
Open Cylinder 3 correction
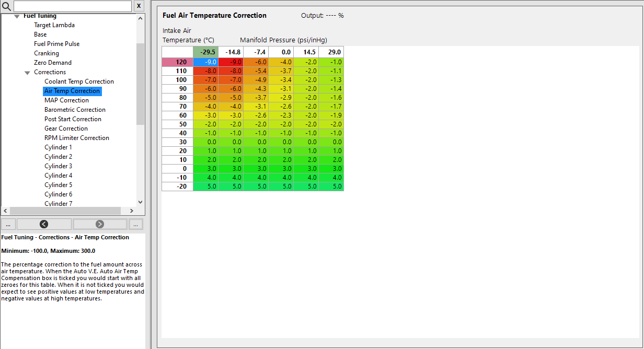(58, 166)
